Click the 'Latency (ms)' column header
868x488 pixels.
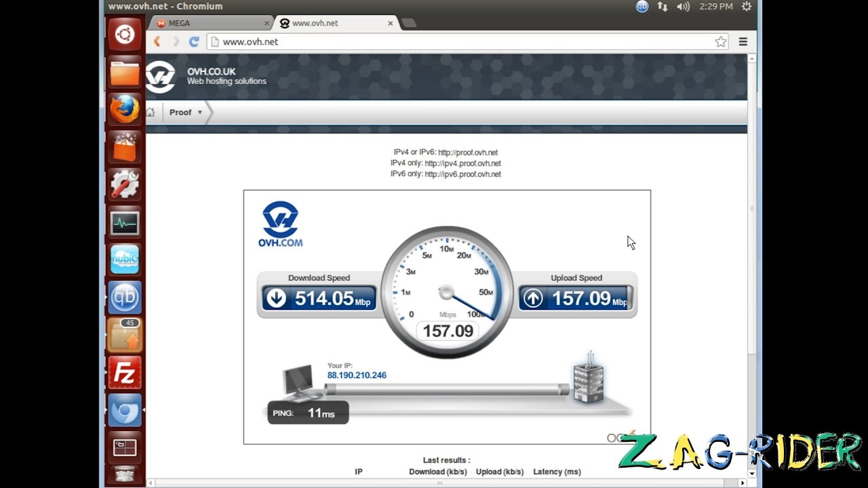[557, 472]
